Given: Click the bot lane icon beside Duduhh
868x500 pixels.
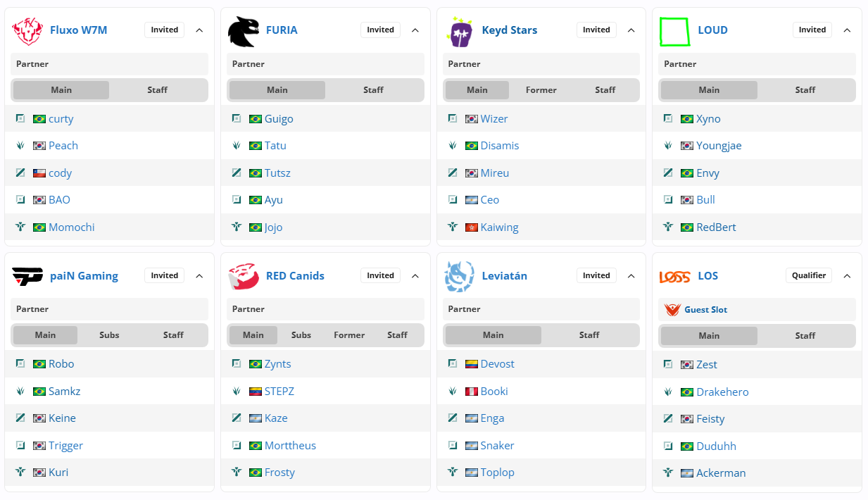Looking at the screenshot, I should pyautogui.click(x=668, y=446).
